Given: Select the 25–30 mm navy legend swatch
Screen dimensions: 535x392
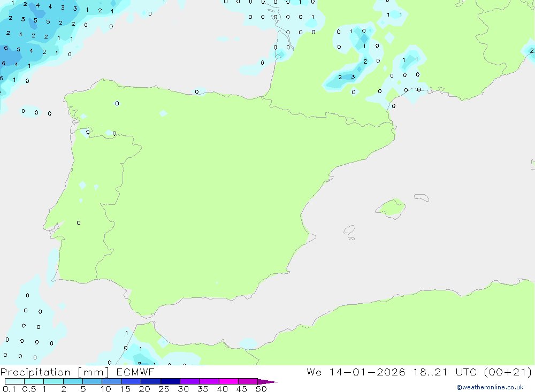Looking at the screenshot, I should click(x=170, y=381).
